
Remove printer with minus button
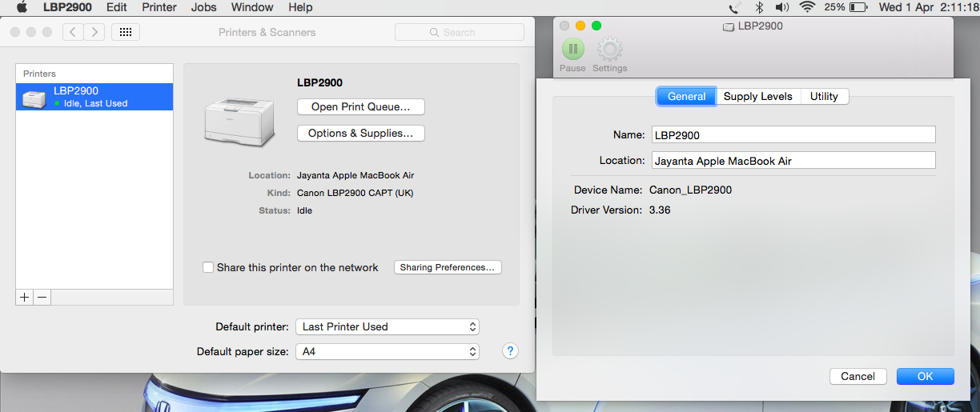click(42, 297)
